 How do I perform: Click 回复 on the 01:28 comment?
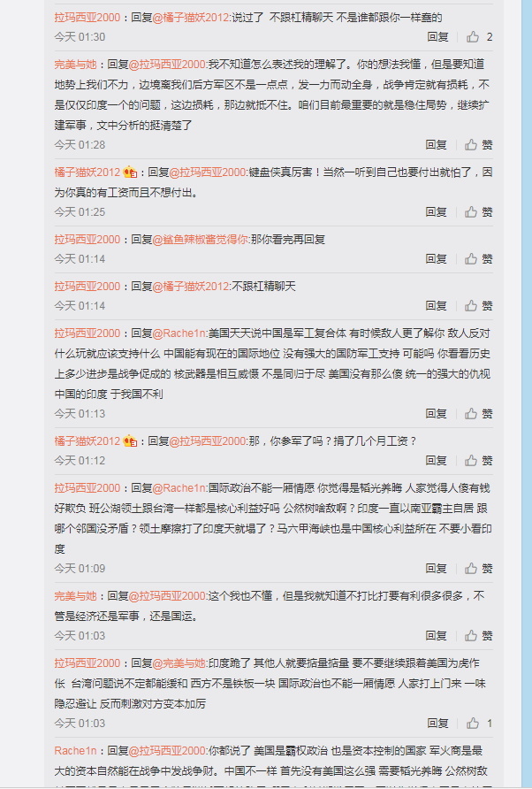(x=436, y=145)
